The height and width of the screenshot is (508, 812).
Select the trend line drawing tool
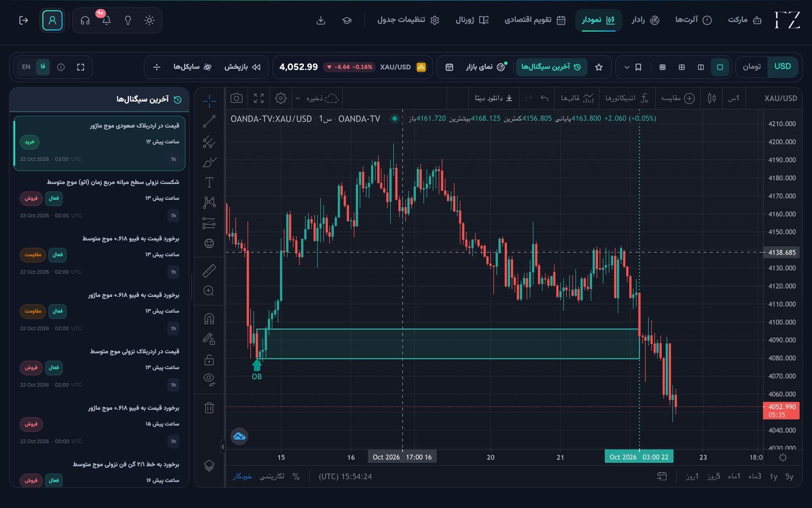pos(209,121)
